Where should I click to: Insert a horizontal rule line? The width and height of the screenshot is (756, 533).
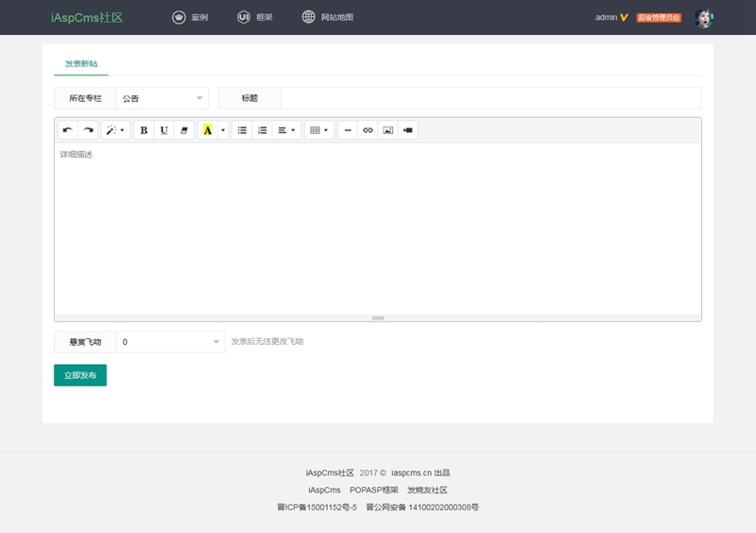point(348,130)
